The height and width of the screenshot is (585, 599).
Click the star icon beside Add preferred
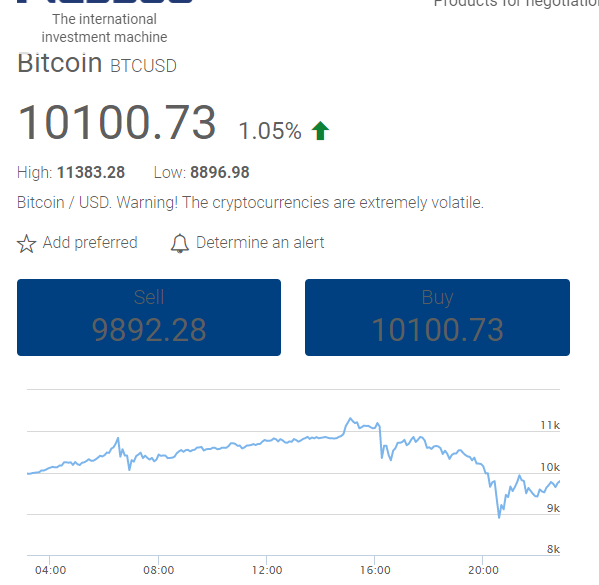click(x=26, y=243)
